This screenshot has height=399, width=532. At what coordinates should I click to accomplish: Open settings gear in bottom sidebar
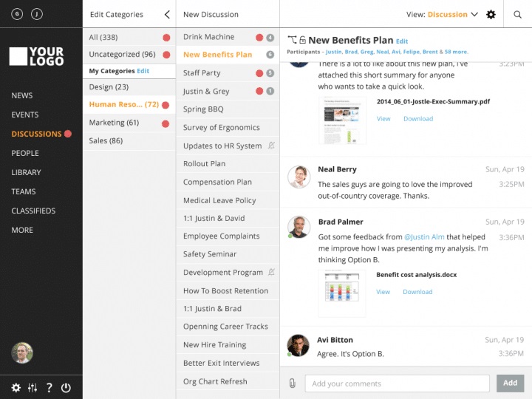click(x=16, y=387)
